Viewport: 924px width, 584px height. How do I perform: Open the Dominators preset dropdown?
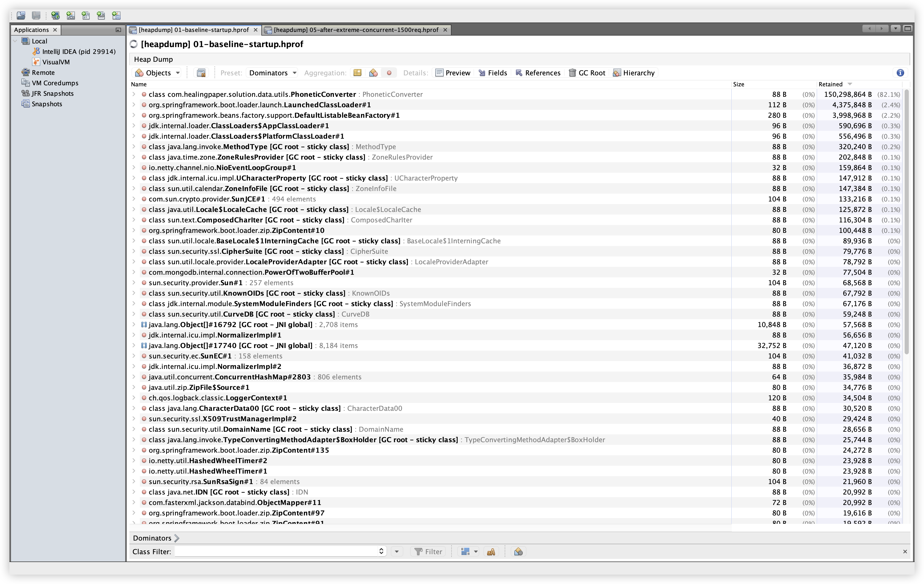click(272, 73)
